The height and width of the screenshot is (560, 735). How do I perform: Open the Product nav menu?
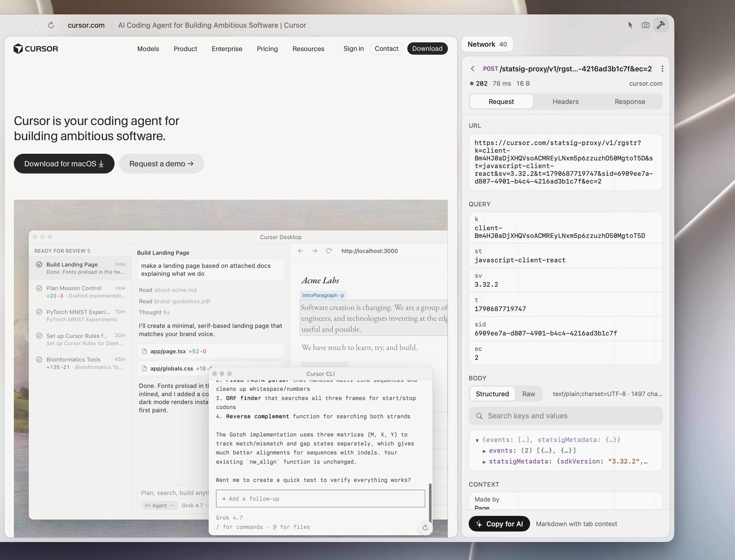tap(185, 49)
